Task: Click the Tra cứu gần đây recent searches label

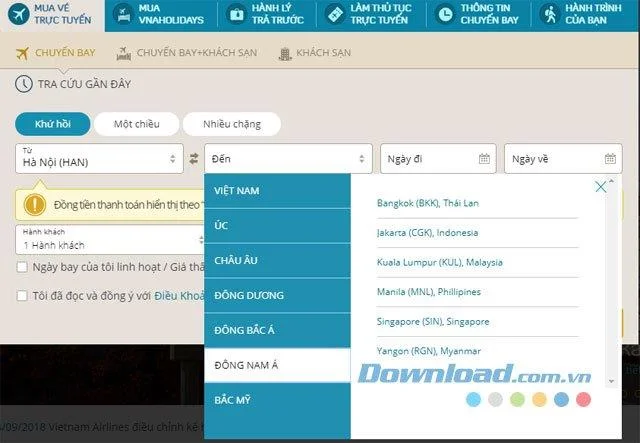Action: tap(84, 84)
